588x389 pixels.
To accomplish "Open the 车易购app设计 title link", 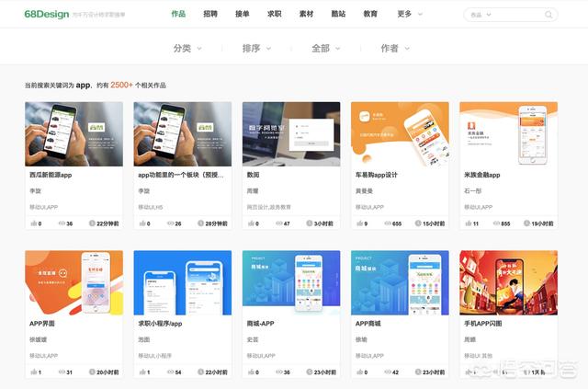I will (x=377, y=175).
